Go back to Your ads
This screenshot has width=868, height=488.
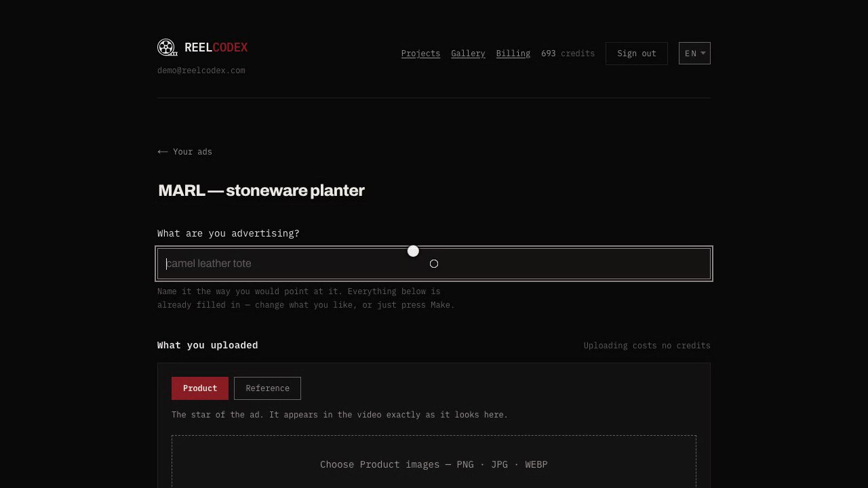184,152
